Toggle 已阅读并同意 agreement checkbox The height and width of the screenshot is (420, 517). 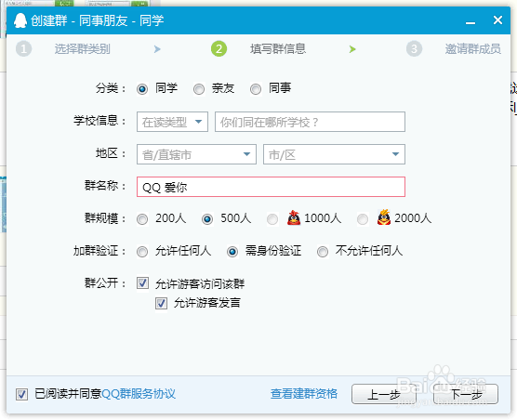(x=21, y=394)
